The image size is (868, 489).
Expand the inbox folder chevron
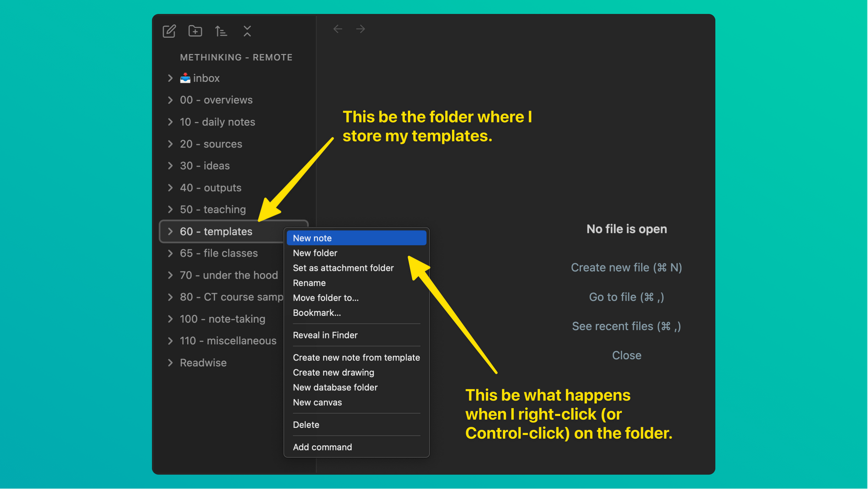tap(170, 78)
